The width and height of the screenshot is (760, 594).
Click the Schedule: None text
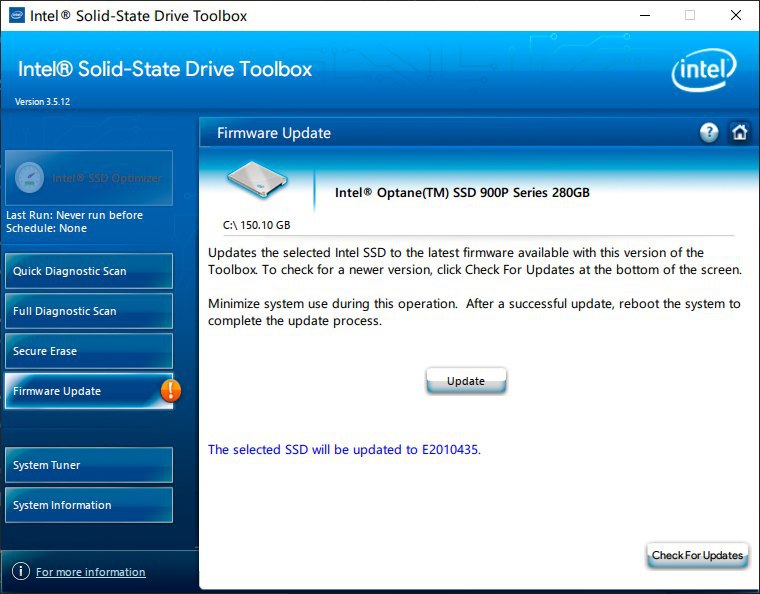point(46,228)
